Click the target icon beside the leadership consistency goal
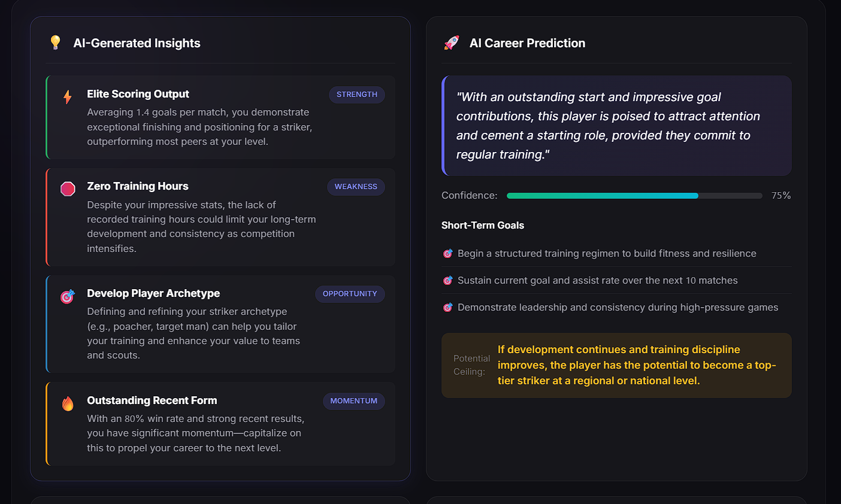 (448, 307)
